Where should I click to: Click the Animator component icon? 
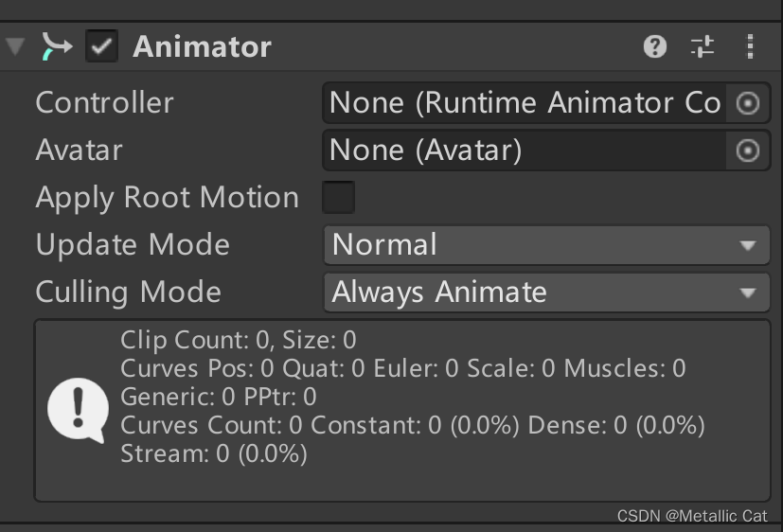(57, 46)
